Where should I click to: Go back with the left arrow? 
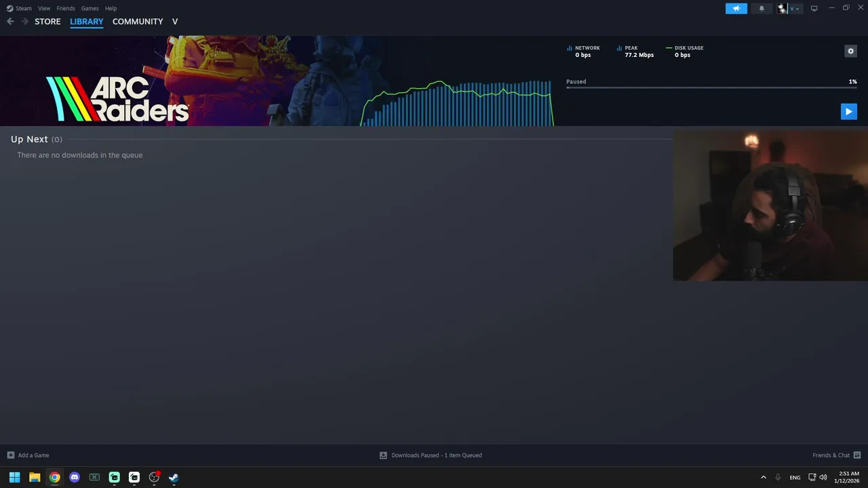(x=10, y=22)
